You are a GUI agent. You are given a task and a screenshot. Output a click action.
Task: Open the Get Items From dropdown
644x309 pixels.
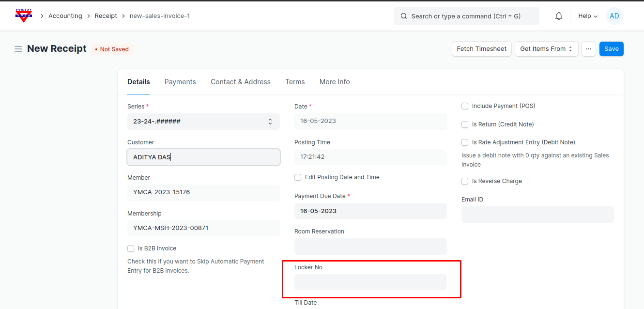[546, 49]
